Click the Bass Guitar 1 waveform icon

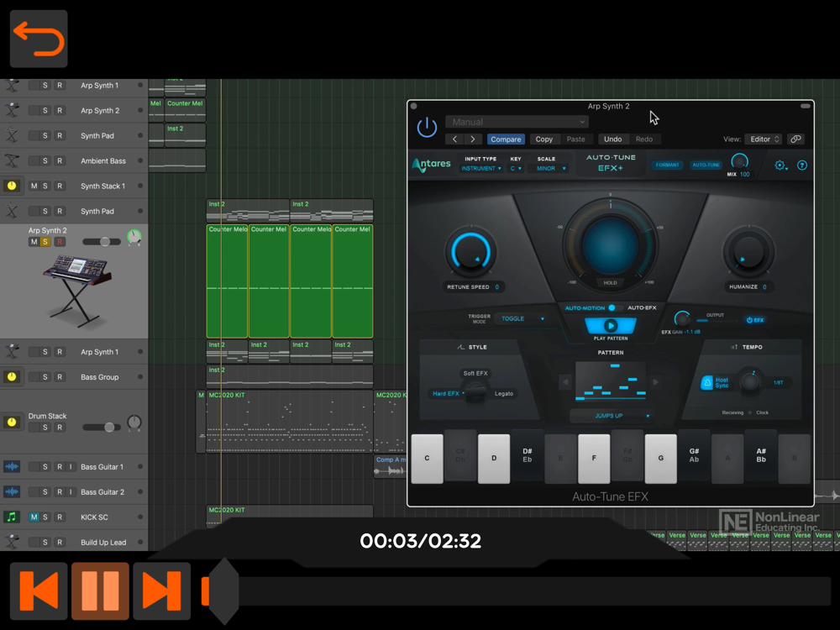[x=11, y=466]
